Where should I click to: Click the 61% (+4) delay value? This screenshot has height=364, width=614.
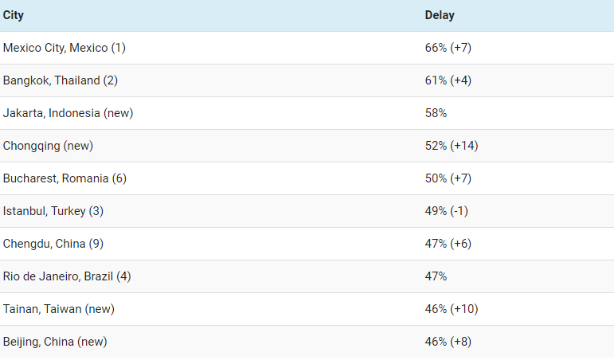tap(448, 80)
